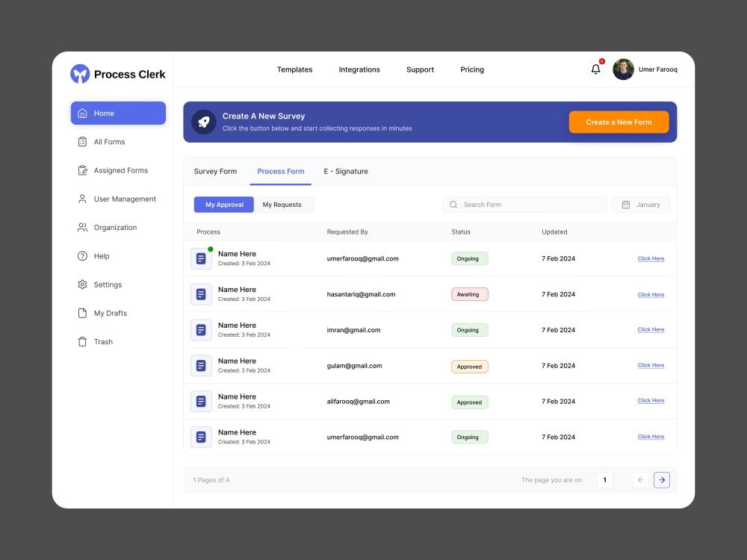747x560 pixels.
Task: Click the Click Here link for imran@gmail.com
Action: 651,329
